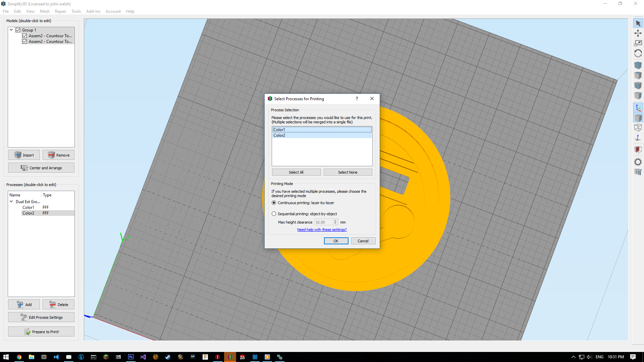Image resolution: width=644 pixels, height=362 pixels.
Task: Collapse the Group 1 model tree
Action: click(x=11, y=30)
